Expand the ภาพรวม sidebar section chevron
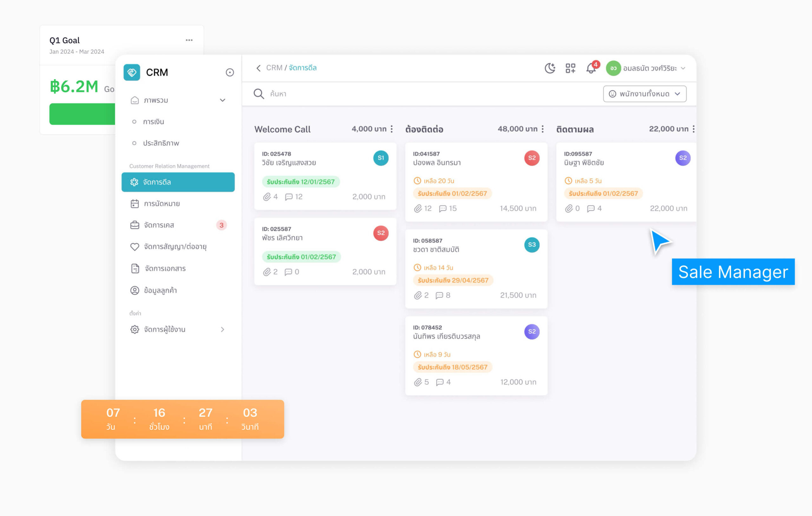Viewport: 812px width, 516px height. click(223, 100)
